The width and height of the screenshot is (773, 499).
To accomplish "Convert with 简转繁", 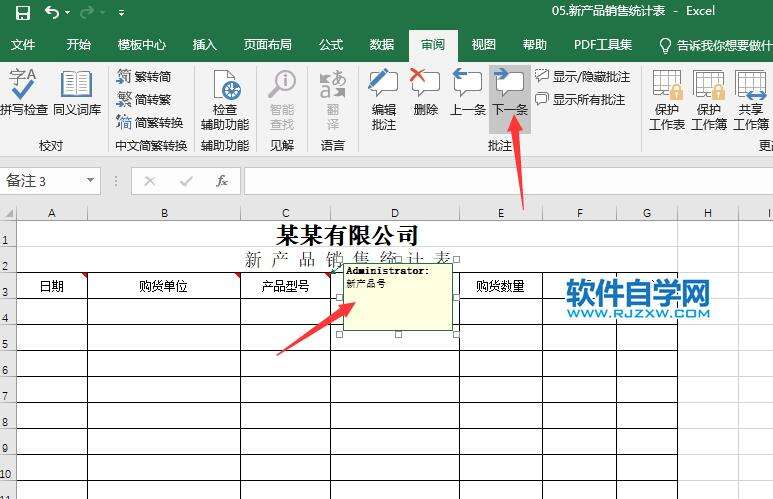I will point(144,100).
